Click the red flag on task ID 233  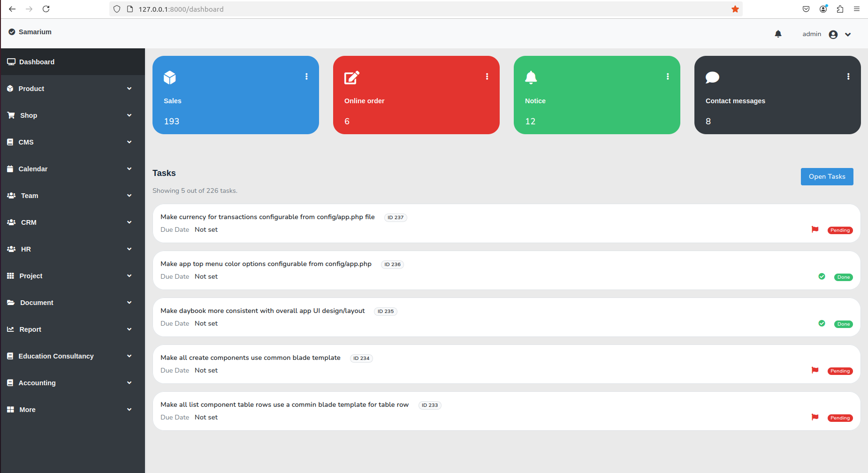[815, 417]
